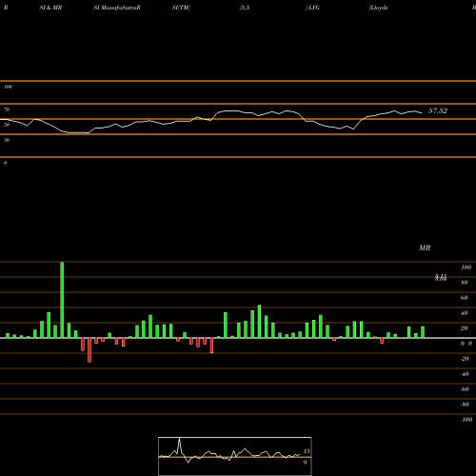Screen dimensions: 476x476
Task: Click the MR axis label 60
Action: pos(465,298)
